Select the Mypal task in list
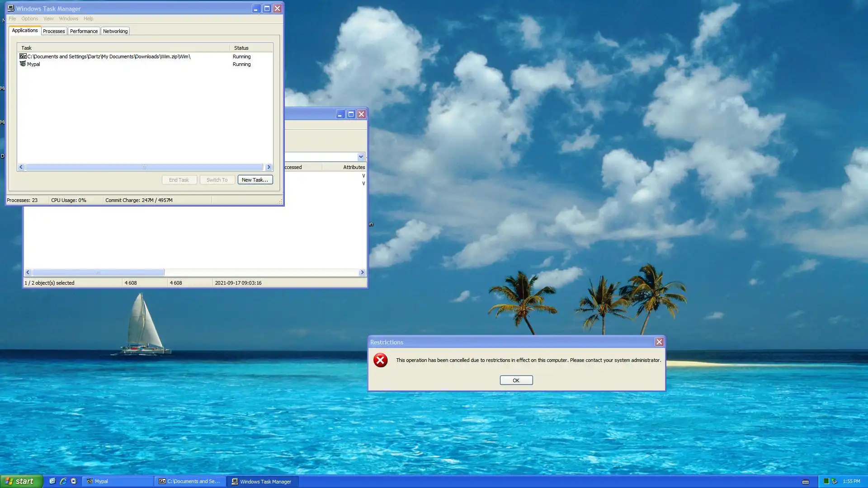Image resolution: width=868 pixels, height=488 pixels. [33, 64]
